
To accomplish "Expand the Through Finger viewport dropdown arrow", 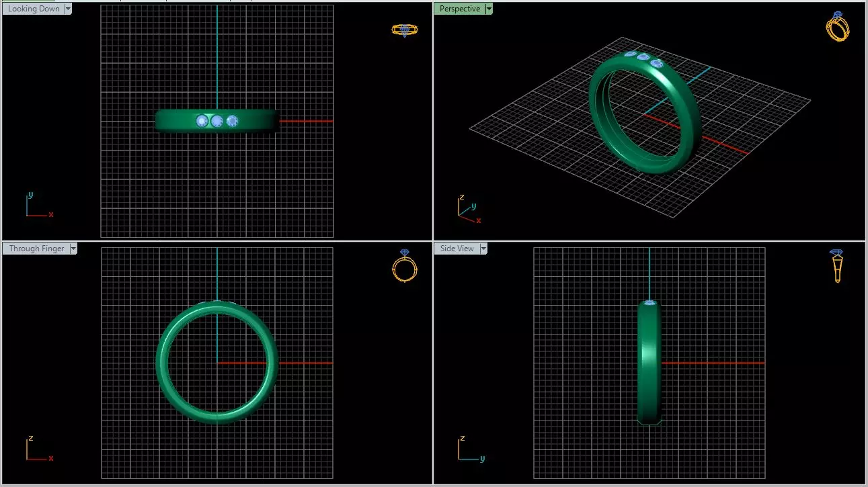I will (73, 249).
